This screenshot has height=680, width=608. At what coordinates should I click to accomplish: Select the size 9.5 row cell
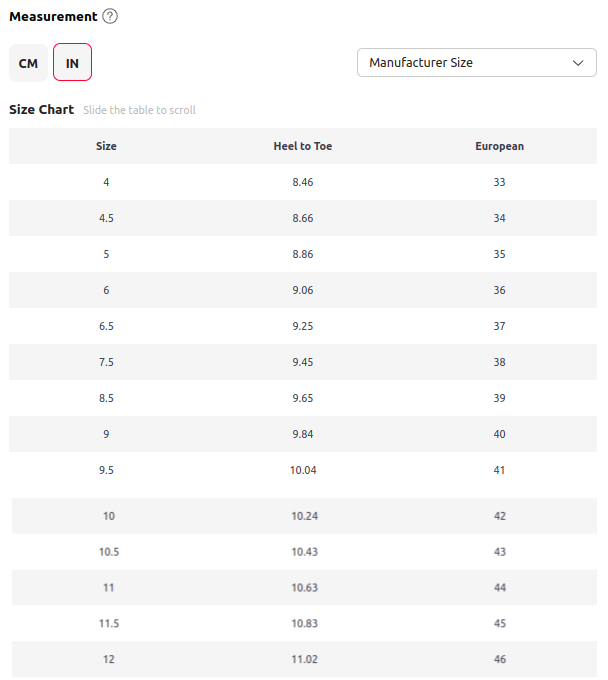pos(106,470)
